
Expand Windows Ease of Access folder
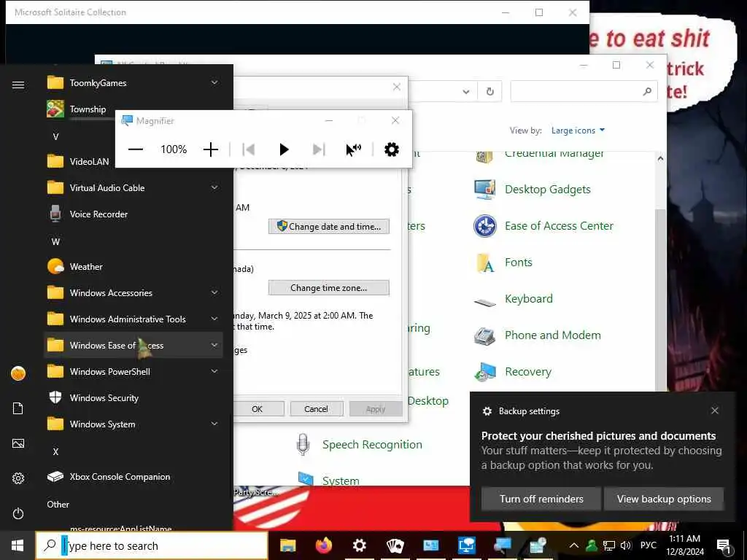(214, 345)
